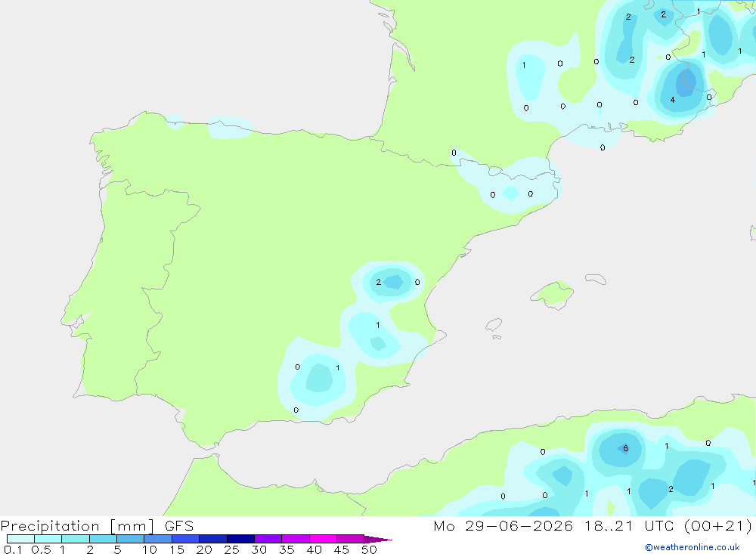The image size is (756, 554).
Task: Click the 'Mo 29-06-2026 18..21 UTC (00+21)' timestamp
Action: (593, 526)
